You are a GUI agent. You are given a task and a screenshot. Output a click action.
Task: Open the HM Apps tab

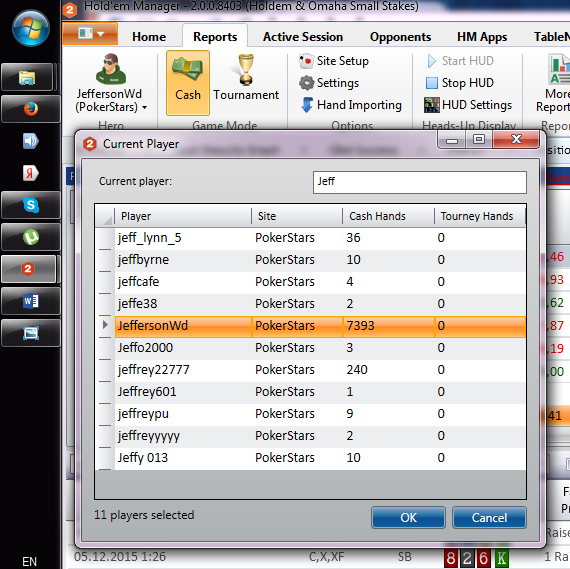[482, 37]
